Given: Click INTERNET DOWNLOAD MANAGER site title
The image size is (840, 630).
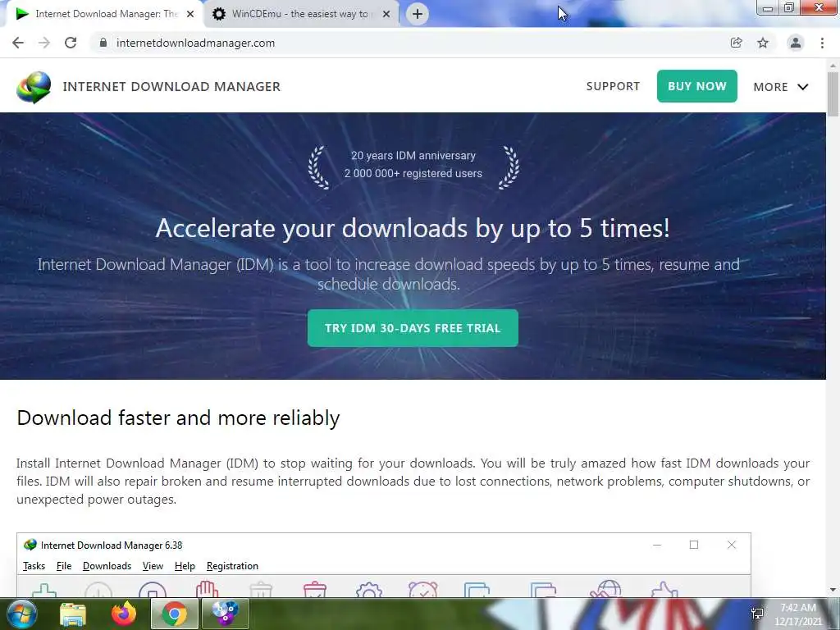Looking at the screenshot, I should coord(171,87).
